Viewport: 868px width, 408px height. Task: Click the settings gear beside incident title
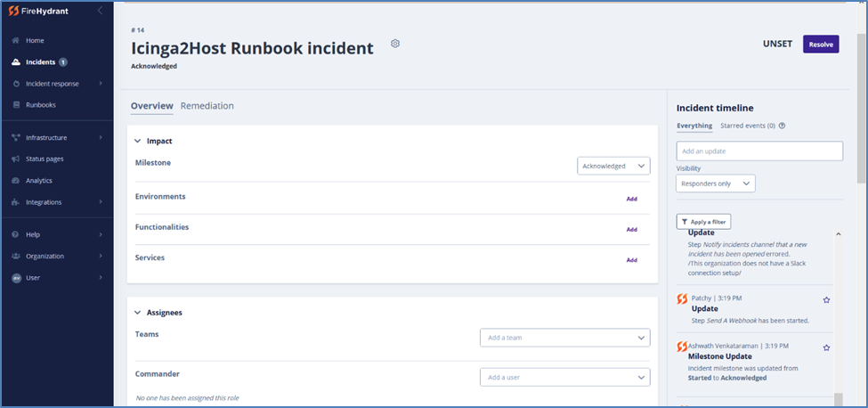pyautogui.click(x=395, y=44)
